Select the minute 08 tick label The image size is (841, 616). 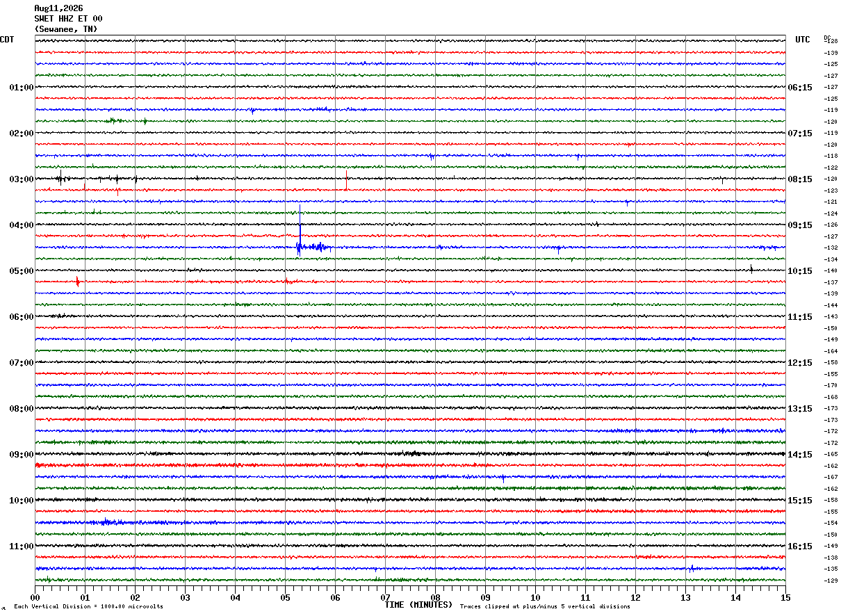pyautogui.click(x=435, y=597)
